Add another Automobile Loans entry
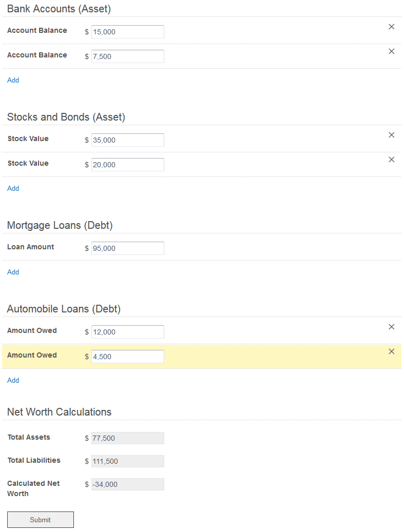Screen dimensions: 404x532 point(13,380)
